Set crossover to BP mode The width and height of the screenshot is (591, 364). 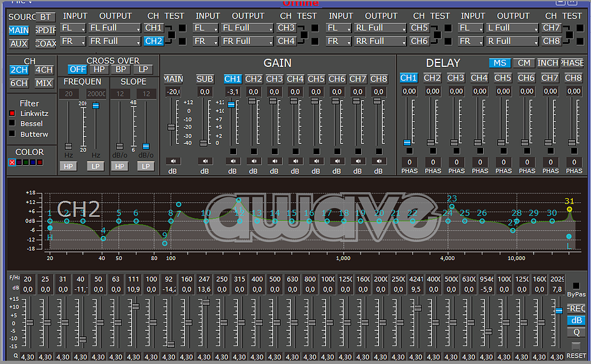coord(121,69)
